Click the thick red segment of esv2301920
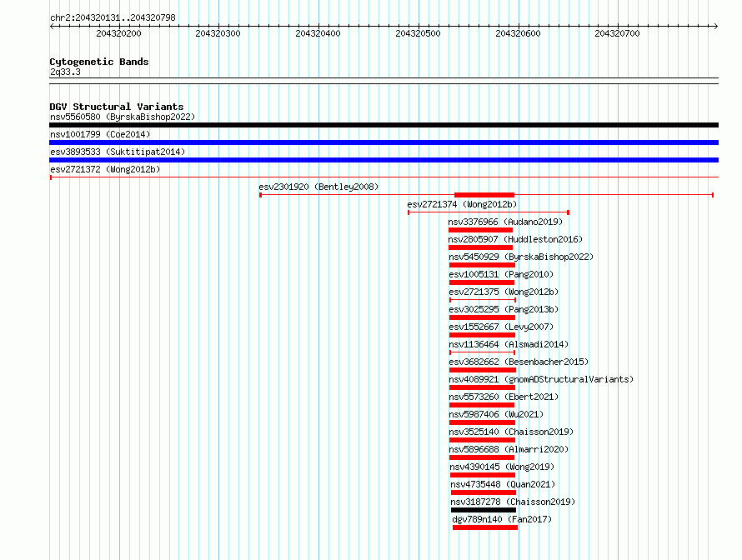This screenshot has width=742, height=560. pyautogui.click(x=484, y=195)
